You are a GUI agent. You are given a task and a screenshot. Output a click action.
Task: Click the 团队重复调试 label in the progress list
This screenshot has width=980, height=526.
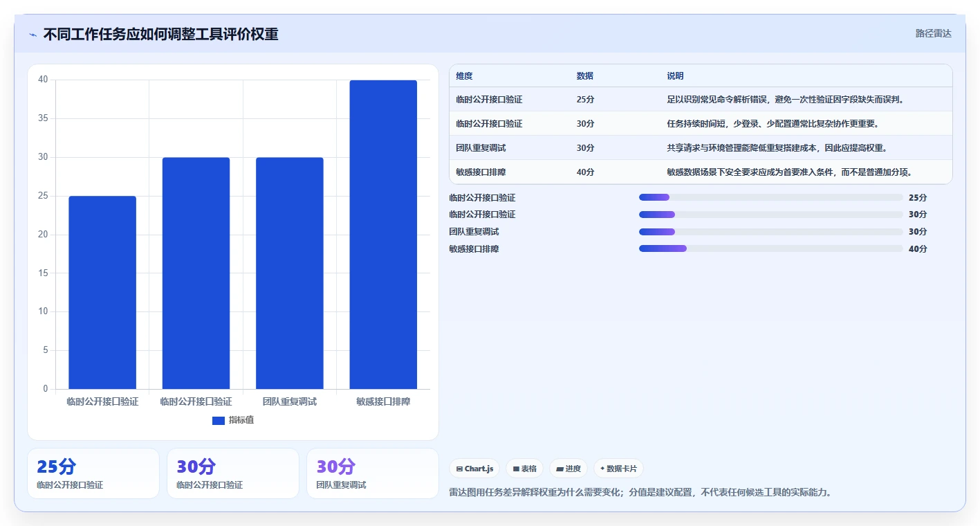474,232
